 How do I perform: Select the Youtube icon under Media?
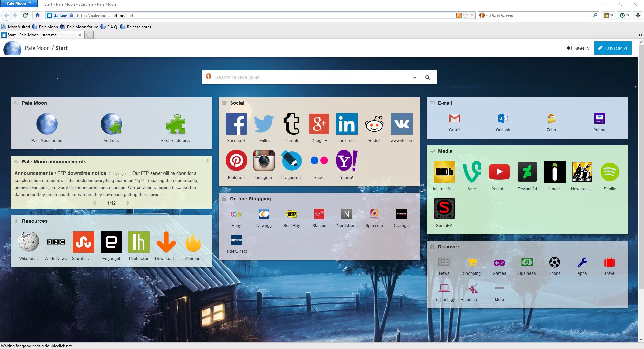tap(499, 172)
